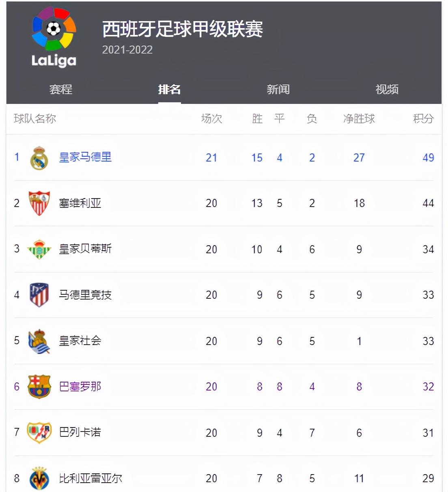Click the Real Sociedad crest icon
The image size is (448, 492).
tap(39, 341)
